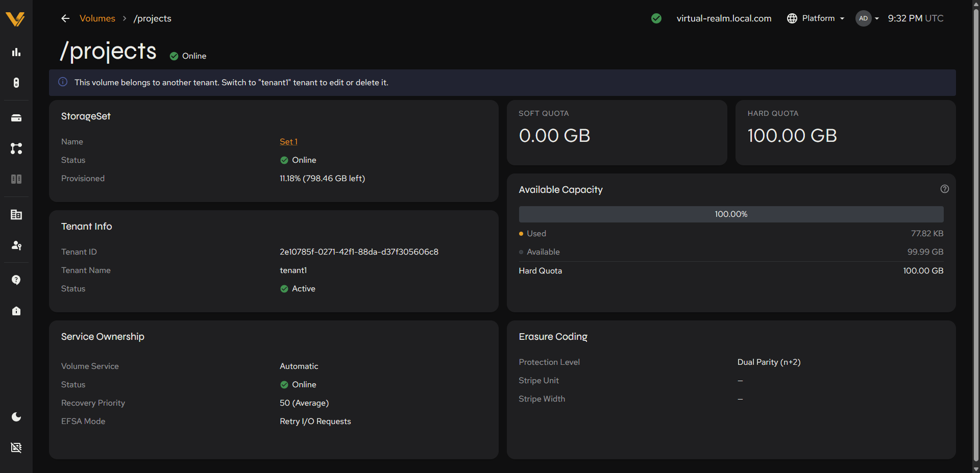The image size is (980, 473).
Task: Open the two-panel racks icon in sidebar
Action: pos(16,179)
